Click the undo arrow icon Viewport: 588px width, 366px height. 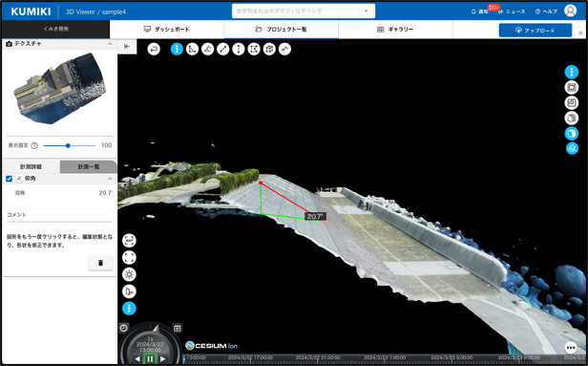click(154, 49)
